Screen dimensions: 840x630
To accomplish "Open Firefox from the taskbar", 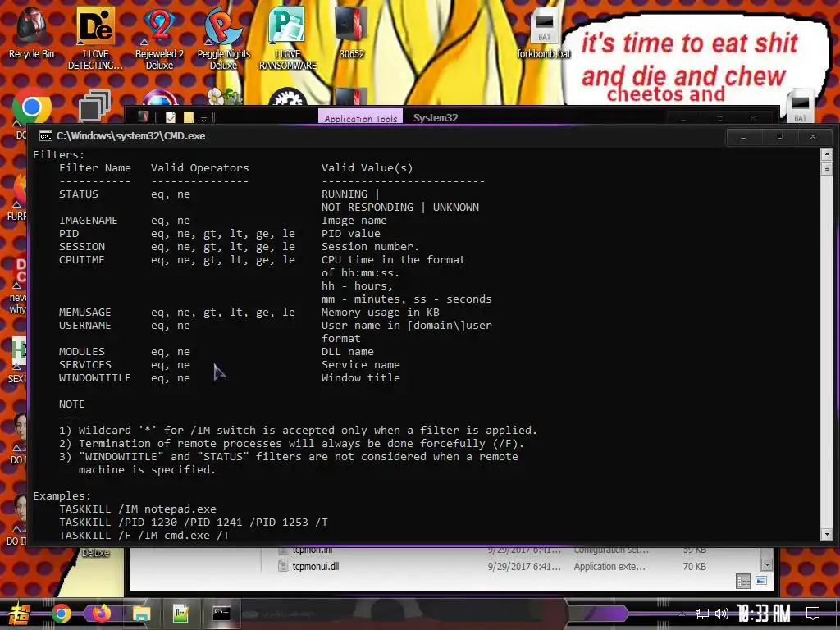I will pos(101,614).
